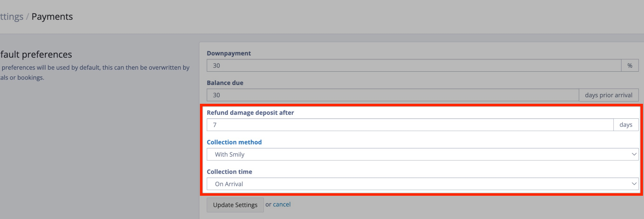The image size is (644, 219).
Task: Click the Default preferences heading
Action: (36, 54)
